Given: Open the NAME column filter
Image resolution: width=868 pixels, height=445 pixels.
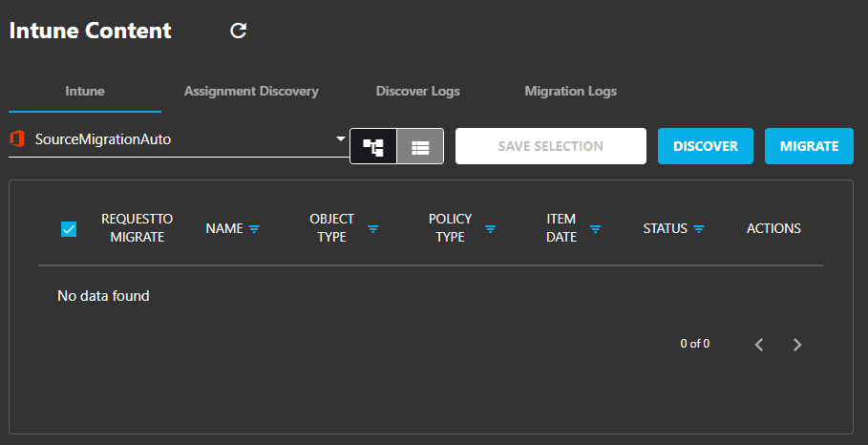Looking at the screenshot, I should coord(254,228).
